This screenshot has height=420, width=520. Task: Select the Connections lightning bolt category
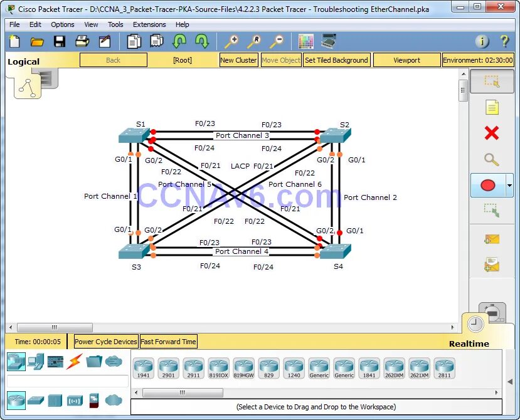pyautogui.click(x=74, y=361)
